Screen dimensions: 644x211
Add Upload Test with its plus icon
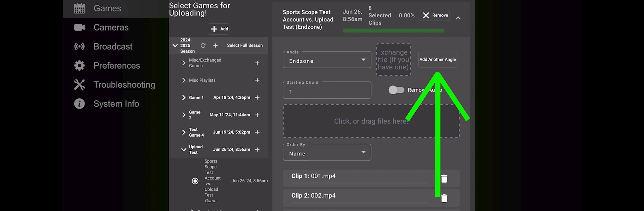[x=257, y=150]
